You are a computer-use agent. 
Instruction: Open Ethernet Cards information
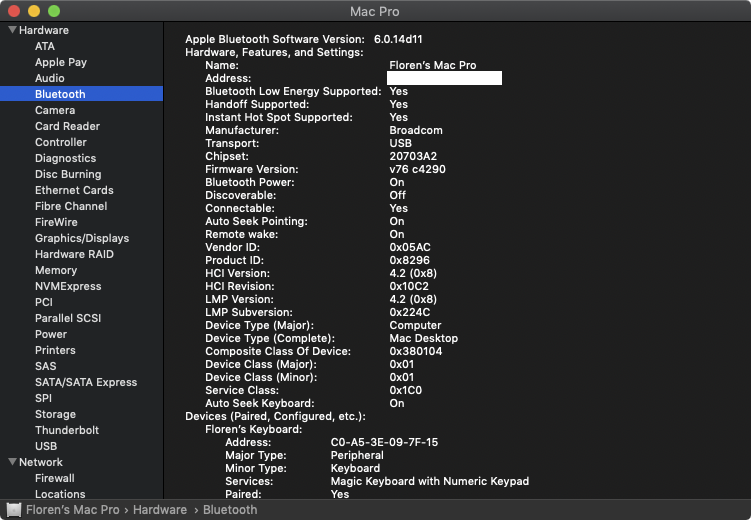point(74,190)
